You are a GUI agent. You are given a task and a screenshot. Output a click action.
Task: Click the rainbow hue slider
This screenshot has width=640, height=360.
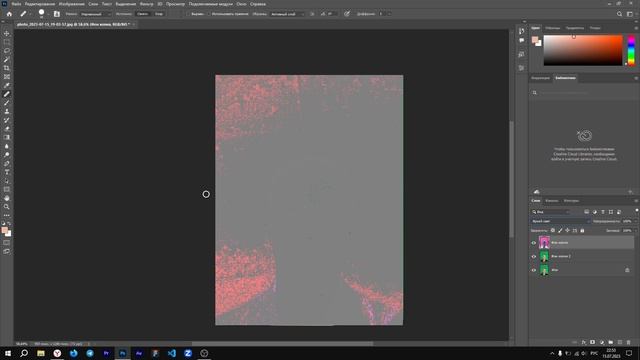click(x=631, y=50)
